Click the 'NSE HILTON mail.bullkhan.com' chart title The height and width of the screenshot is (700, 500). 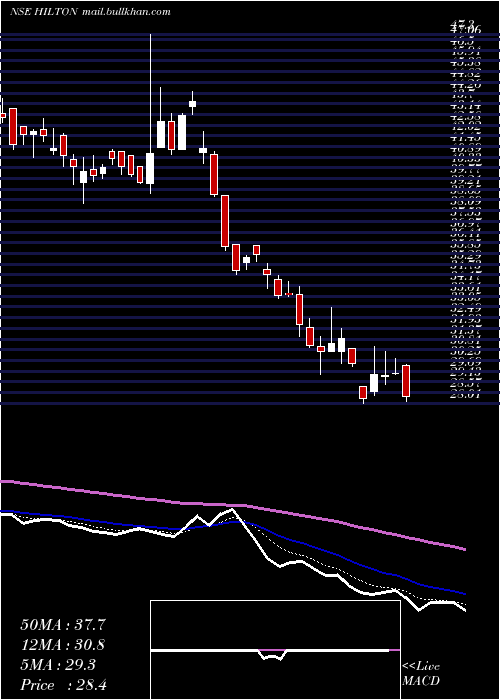tap(90, 12)
